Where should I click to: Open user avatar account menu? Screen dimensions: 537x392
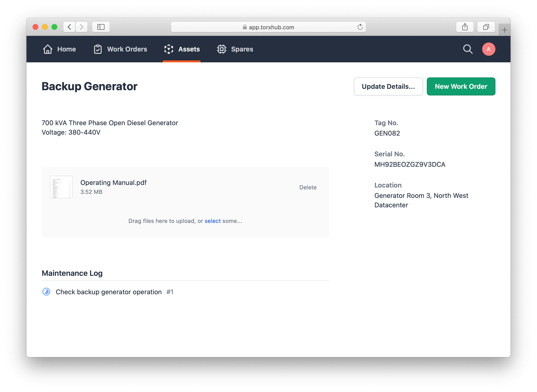488,49
